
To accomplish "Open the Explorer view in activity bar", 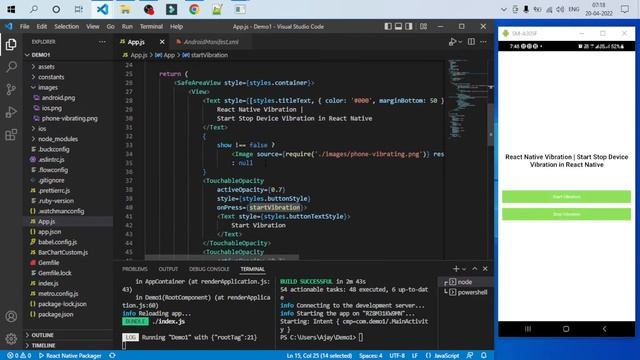I will tap(11, 44).
